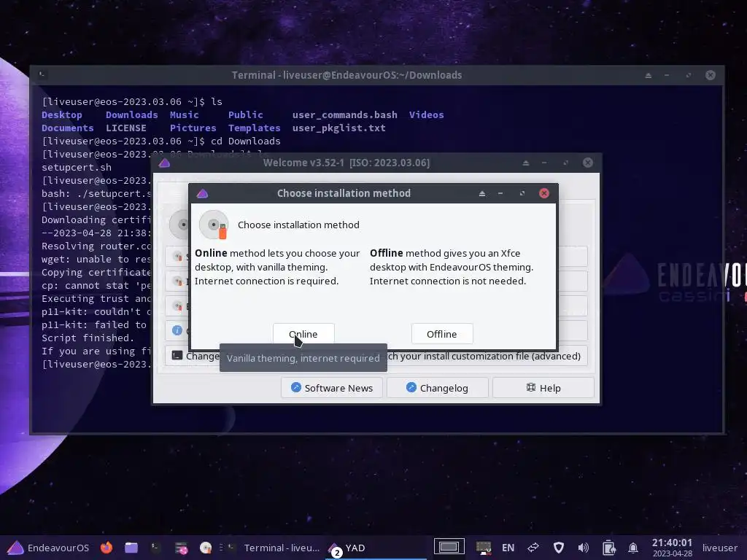Launch the terminal emulator from the panel
747x560 pixels.
tap(156, 548)
